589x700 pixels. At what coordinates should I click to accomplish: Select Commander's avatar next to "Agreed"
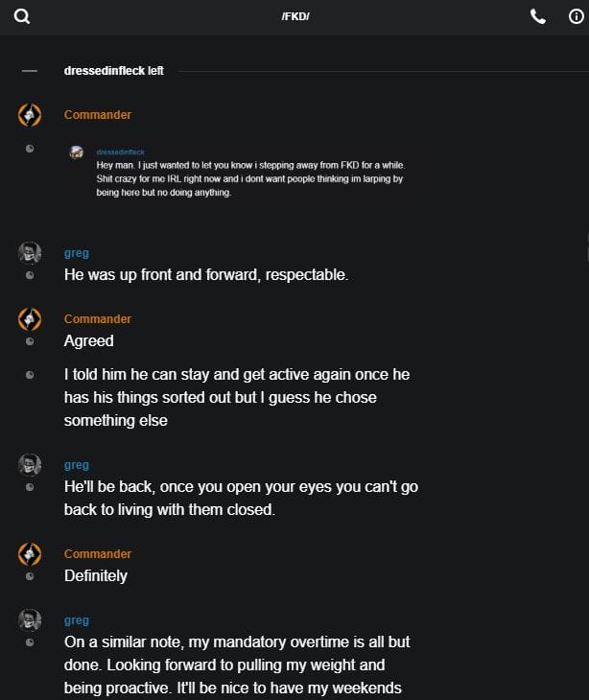[x=30, y=319]
